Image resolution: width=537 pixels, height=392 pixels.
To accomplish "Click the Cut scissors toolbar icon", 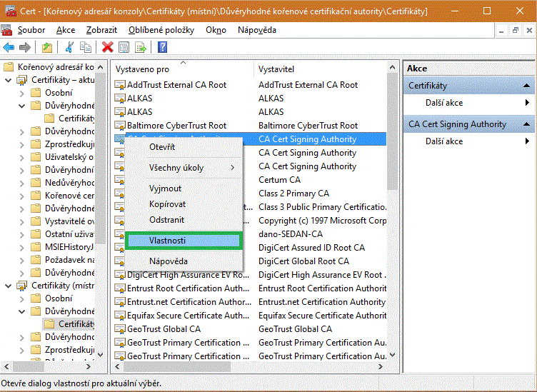I will tap(69, 47).
